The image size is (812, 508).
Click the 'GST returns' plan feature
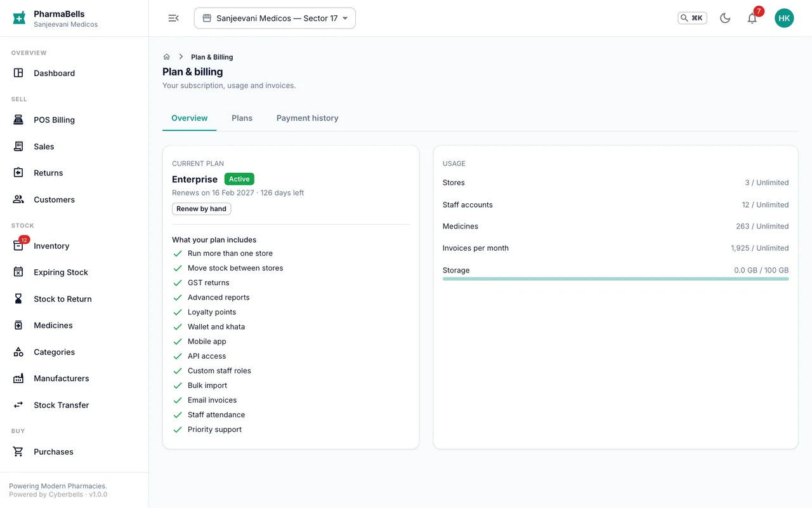[x=209, y=283]
